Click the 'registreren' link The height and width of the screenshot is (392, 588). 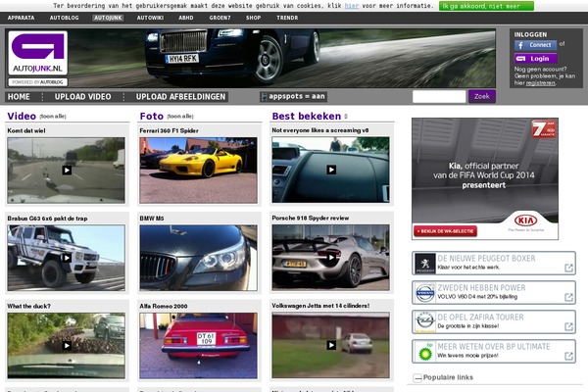pos(540,83)
